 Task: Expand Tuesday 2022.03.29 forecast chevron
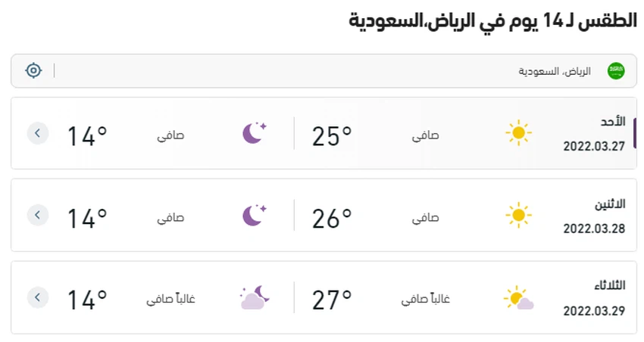[x=38, y=297]
